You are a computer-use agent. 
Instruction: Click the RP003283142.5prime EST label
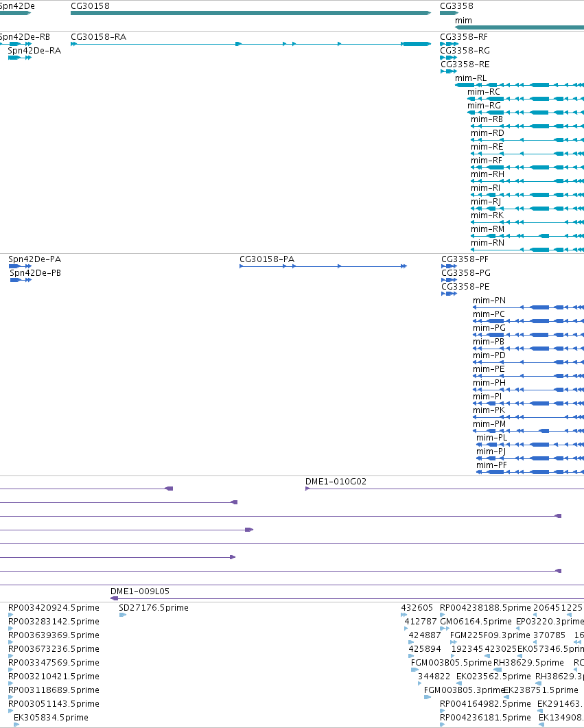[x=54, y=621]
